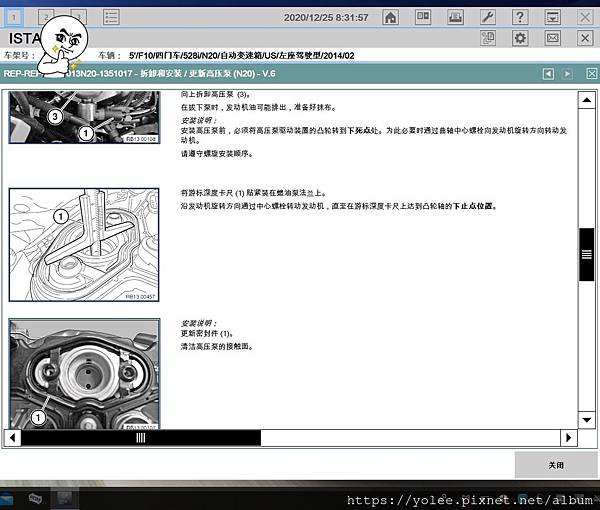
Task: Open the mail envelope icon
Action: (553, 38)
